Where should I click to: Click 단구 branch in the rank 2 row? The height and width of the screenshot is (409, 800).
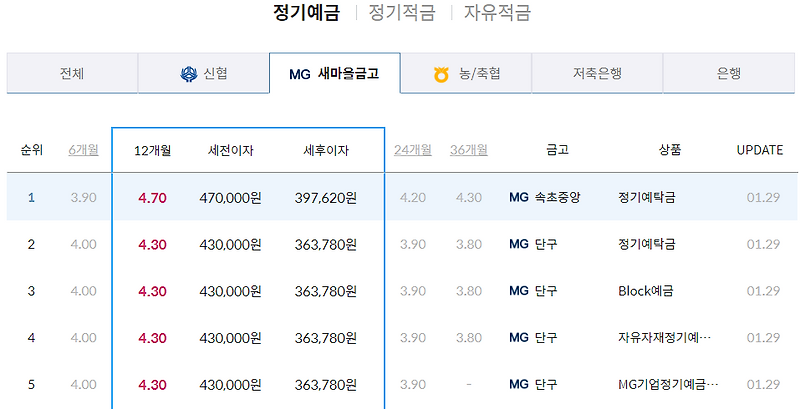(x=546, y=244)
